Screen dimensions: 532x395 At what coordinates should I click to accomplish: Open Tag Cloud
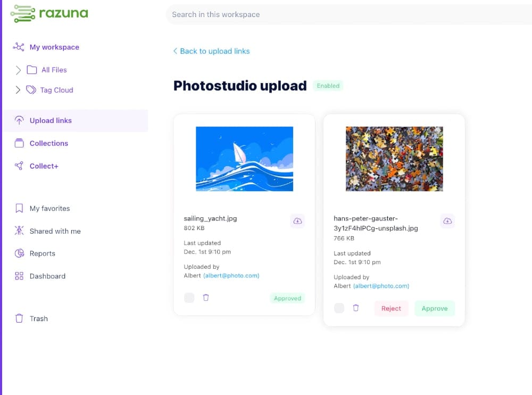(x=57, y=90)
